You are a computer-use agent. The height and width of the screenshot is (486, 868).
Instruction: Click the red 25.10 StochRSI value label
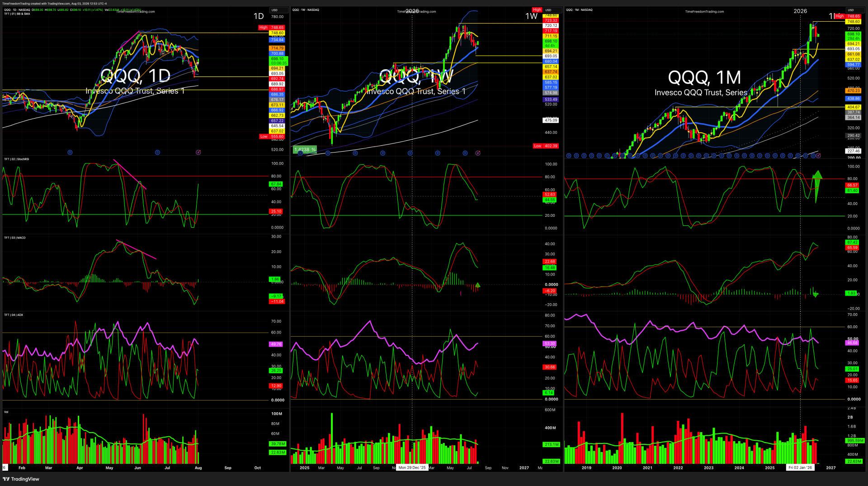coord(276,211)
